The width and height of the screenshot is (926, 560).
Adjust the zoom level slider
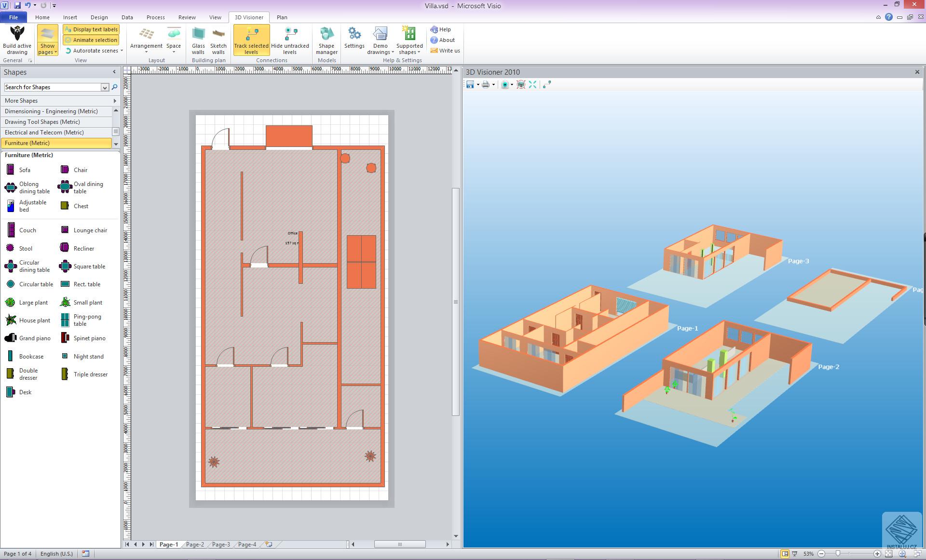point(838,554)
